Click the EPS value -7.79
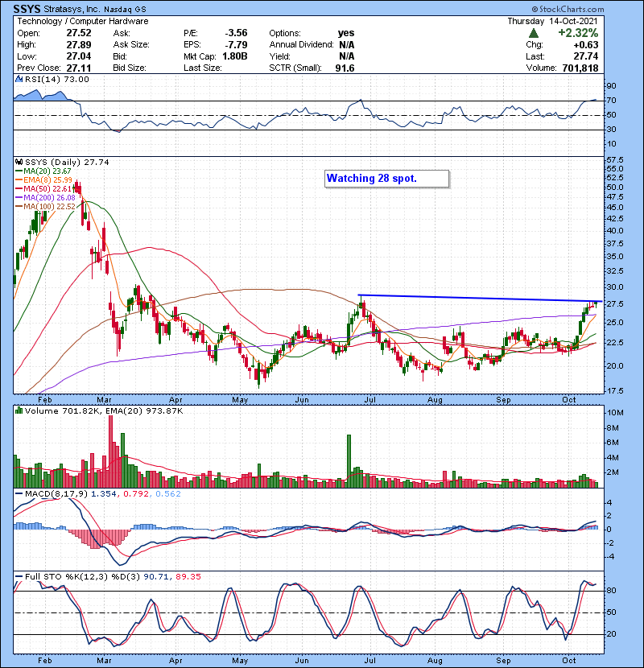The image size is (644, 668). (236, 45)
